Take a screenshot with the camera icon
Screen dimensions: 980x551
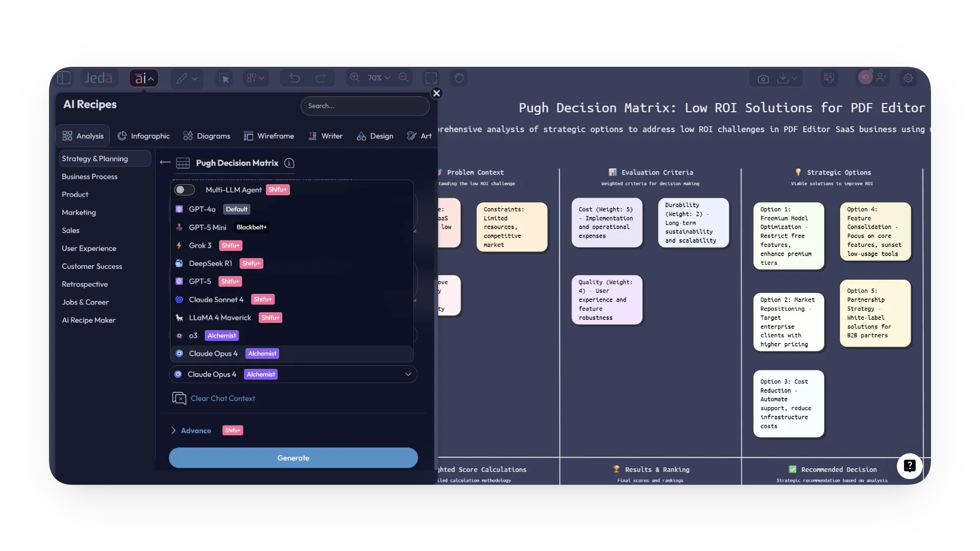763,78
